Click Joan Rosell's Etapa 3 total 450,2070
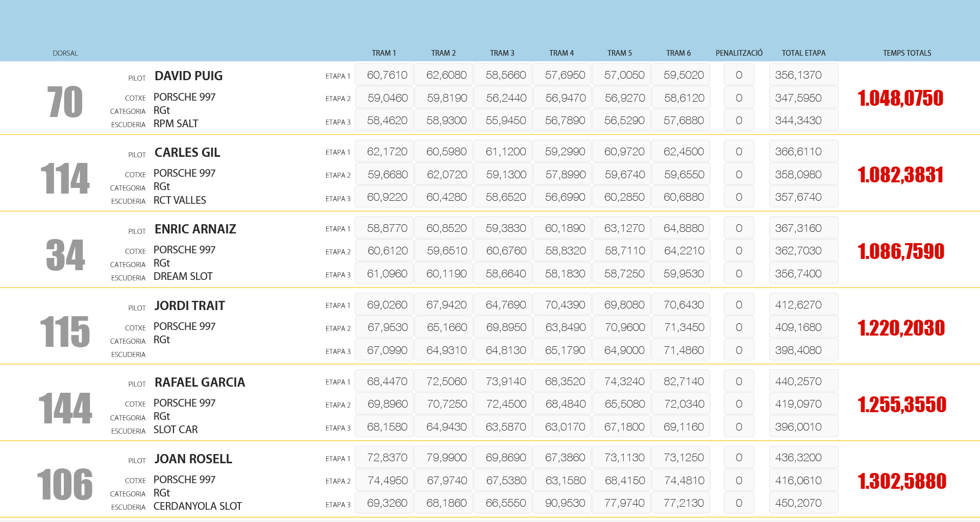Screen dimensions: 980x522 tap(798, 503)
